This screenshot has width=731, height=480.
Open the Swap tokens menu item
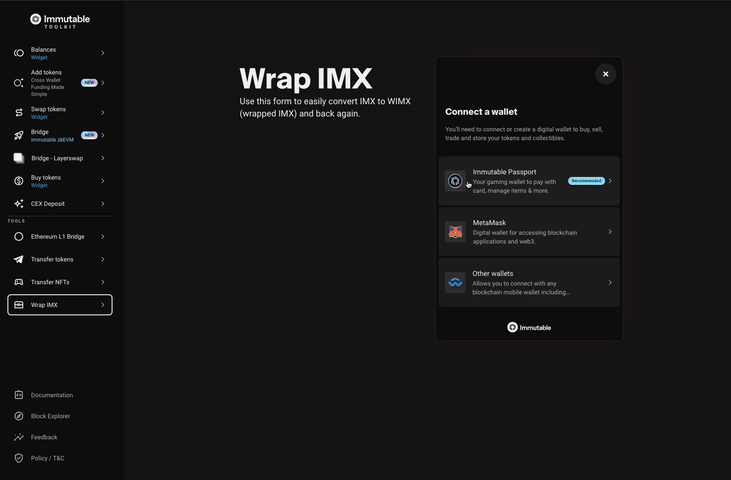pos(60,113)
